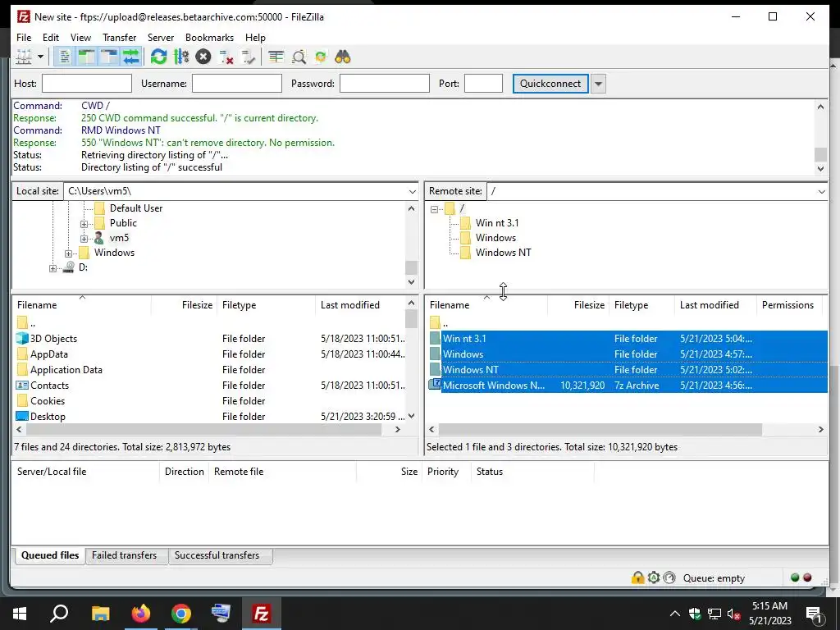Screen dimensions: 840x630
Task: Open Firefox from the taskbar
Action: click(141, 614)
